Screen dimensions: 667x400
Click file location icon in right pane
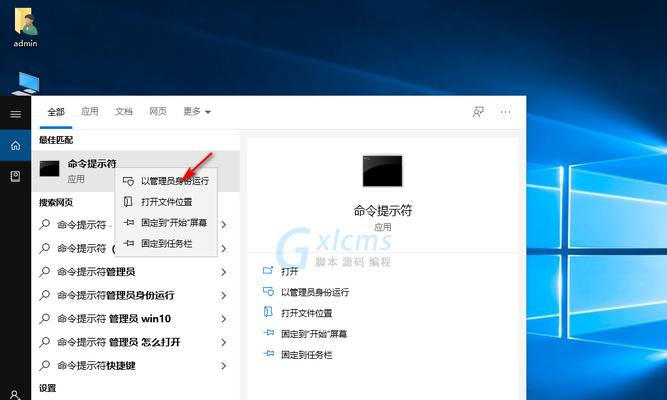(x=268, y=312)
